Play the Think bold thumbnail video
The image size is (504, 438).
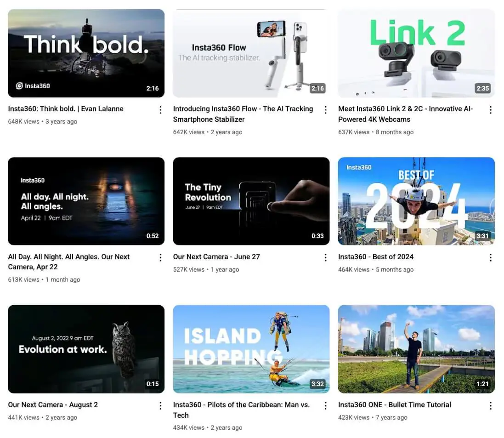86,53
